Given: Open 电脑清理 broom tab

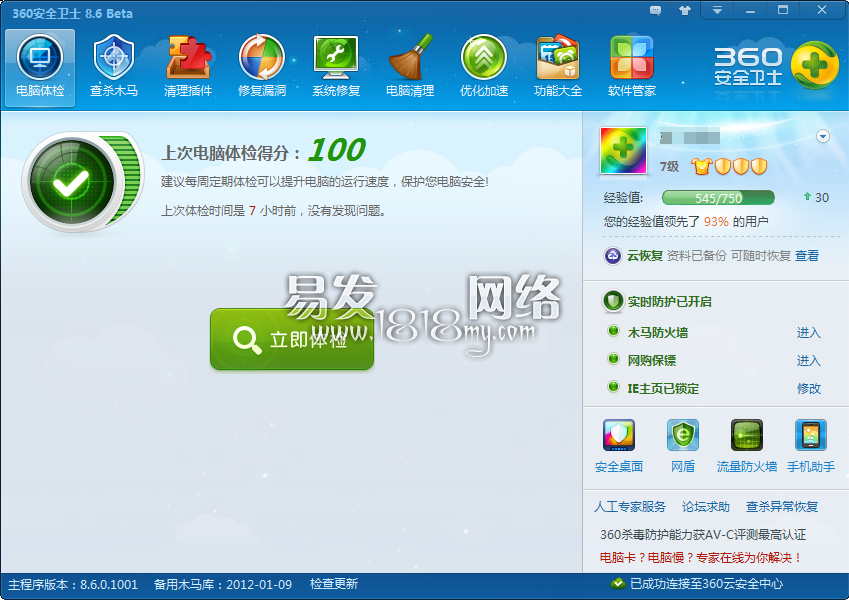Looking at the screenshot, I should 410,68.
